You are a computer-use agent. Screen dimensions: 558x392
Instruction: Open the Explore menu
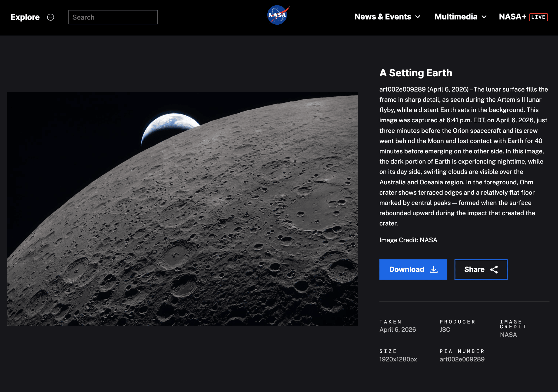(25, 17)
